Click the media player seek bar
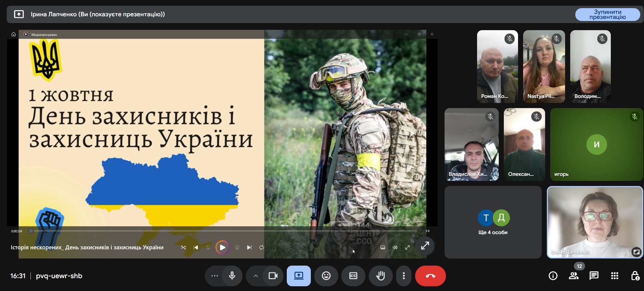 (223, 231)
